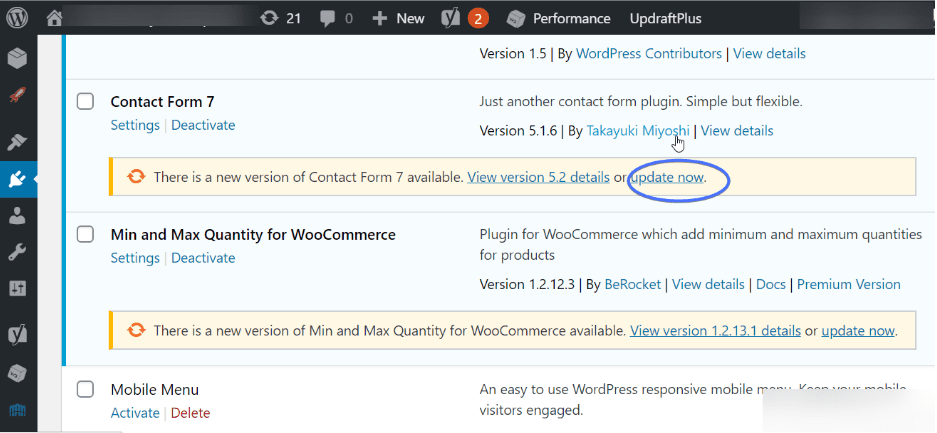Click 'Just another contact form plugin' description
The image size is (937, 433).
coord(641,102)
